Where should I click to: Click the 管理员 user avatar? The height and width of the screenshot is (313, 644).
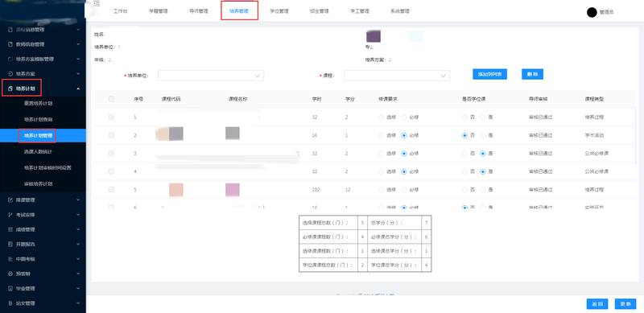pyautogui.click(x=592, y=12)
